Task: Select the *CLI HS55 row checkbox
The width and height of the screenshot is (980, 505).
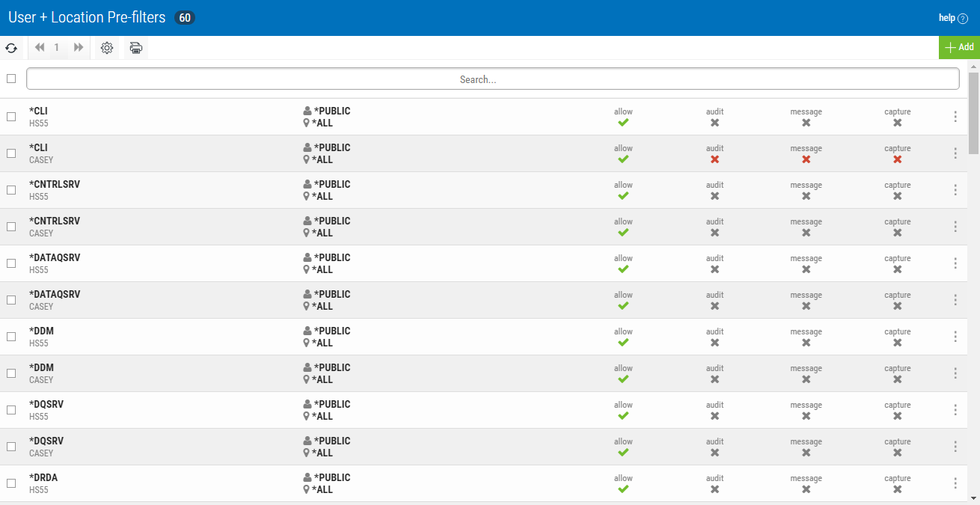Action: click(11, 117)
